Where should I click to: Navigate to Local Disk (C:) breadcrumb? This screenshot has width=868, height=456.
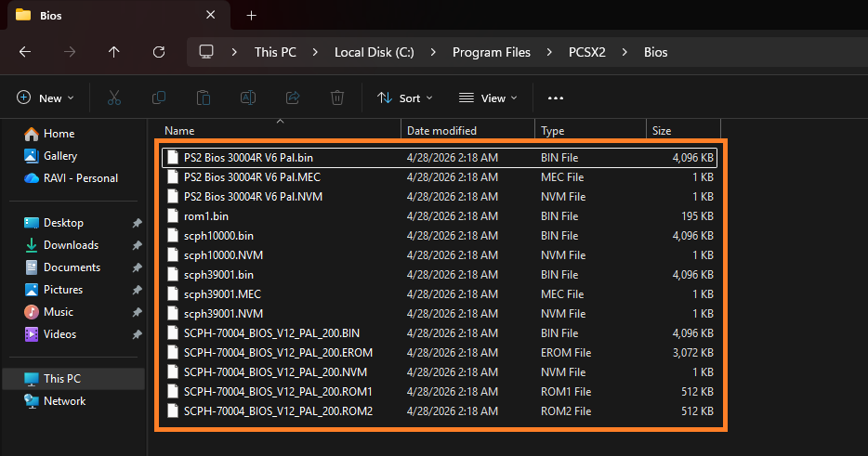pyautogui.click(x=375, y=52)
